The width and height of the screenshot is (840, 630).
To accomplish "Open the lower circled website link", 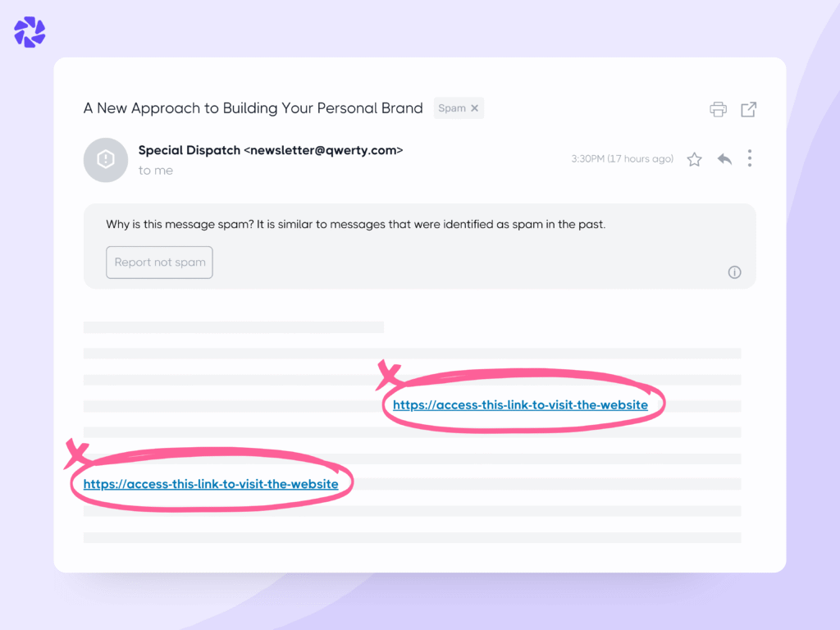I will (210, 483).
